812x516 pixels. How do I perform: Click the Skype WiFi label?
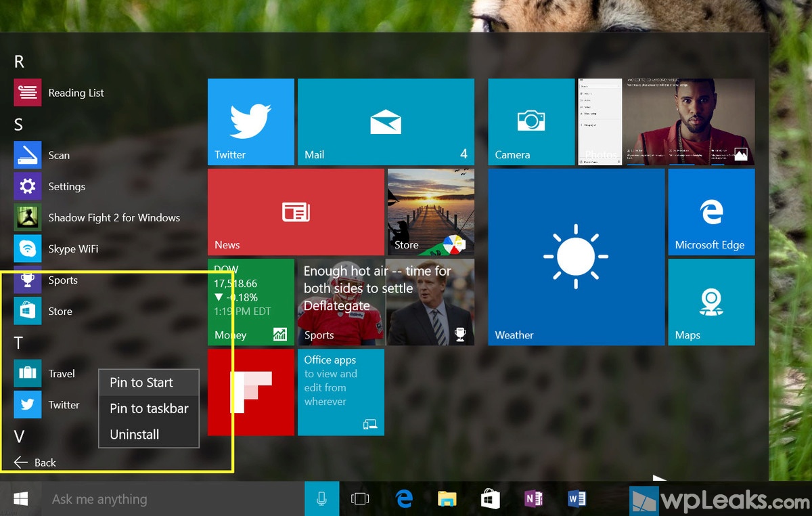(x=73, y=249)
